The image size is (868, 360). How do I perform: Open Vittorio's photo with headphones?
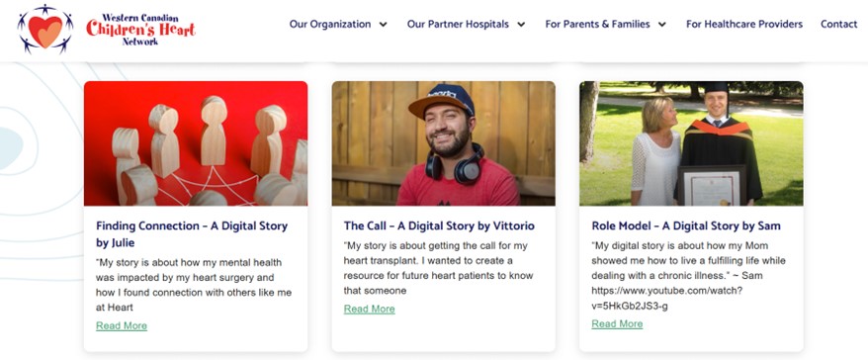click(x=444, y=143)
